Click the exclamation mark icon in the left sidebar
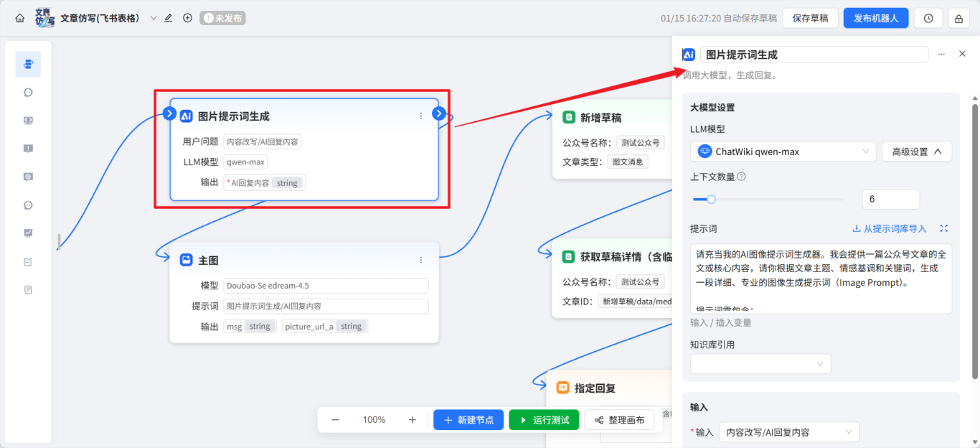Image resolution: width=980 pixels, height=448 pixels. click(28, 148)
